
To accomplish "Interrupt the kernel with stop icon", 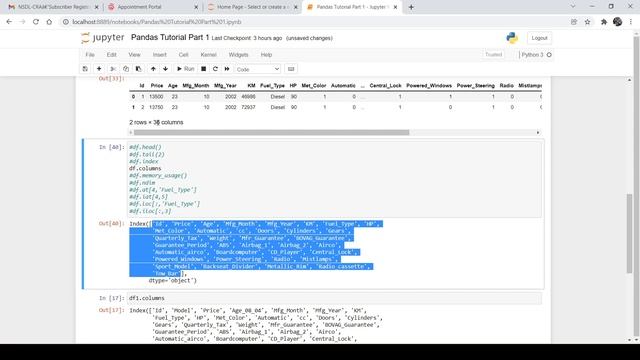I will tap(203, 69).
